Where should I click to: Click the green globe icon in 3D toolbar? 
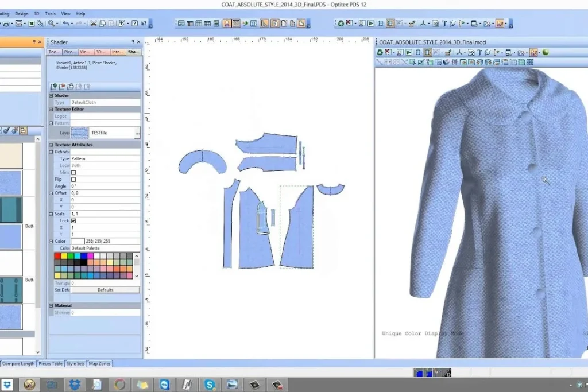coord(545,53)
